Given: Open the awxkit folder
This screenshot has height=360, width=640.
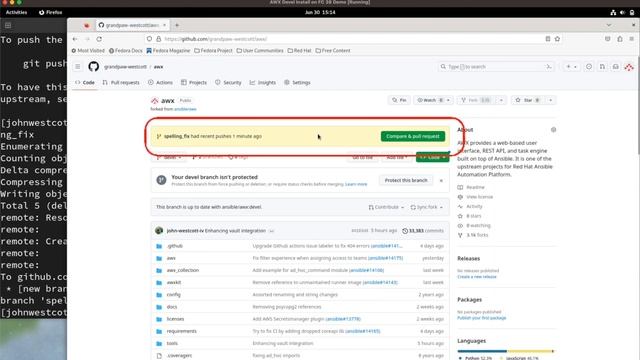Looking at the screenshot, I should click(x=174, y=282).
